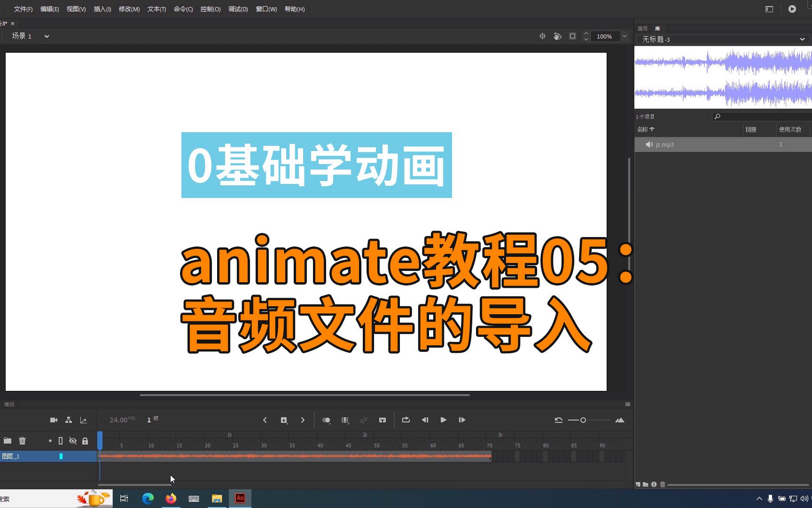Click the insert classic tween icon
This screenshot has width=812, height=508.
[383, 420]
